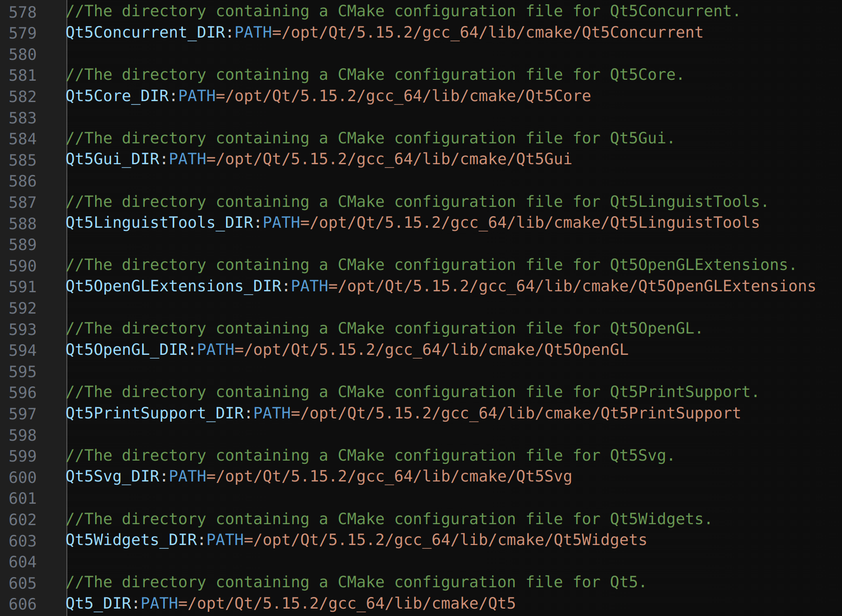Click the path value on line 594
This screenshot has height=616, width=842.
point(436,350)
